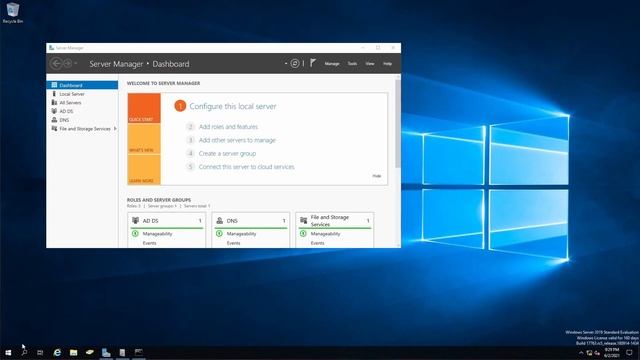Open the Windows Start menu

click(8, 352)
